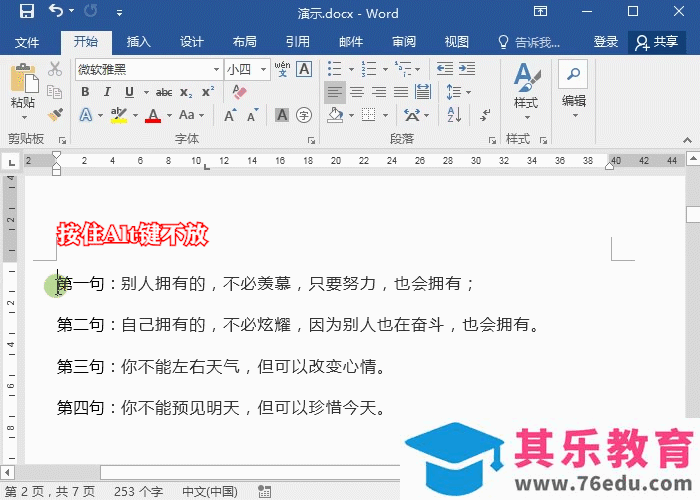
Task: Open the 样式 styles gallery
Action: click(527, 92)
